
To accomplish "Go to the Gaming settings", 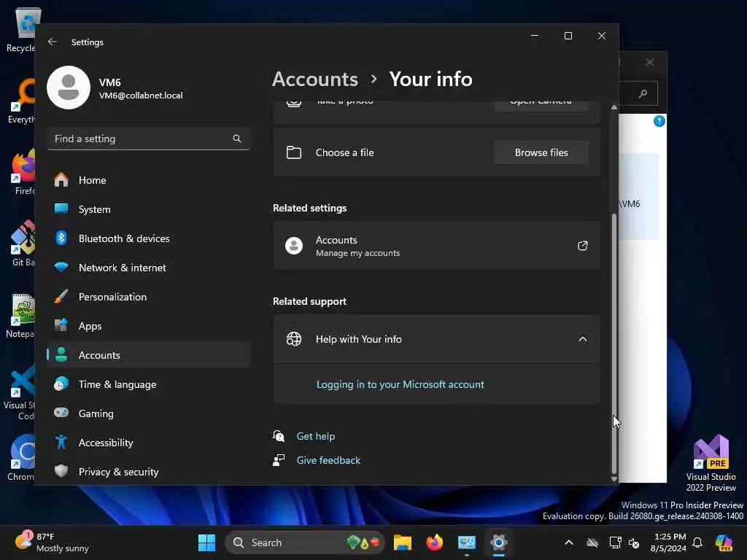I will click(149, 413).
